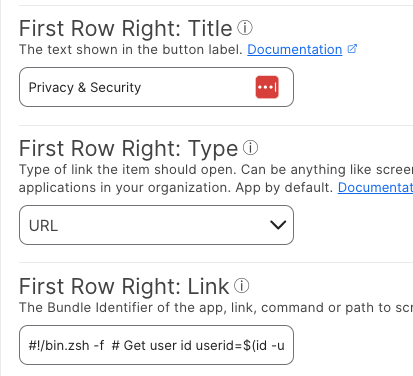This screenshot has width=413, height=376.
Task: Click info icon beside First Row Right: Title
Action: pyautogui.click(x=245, y=28)
